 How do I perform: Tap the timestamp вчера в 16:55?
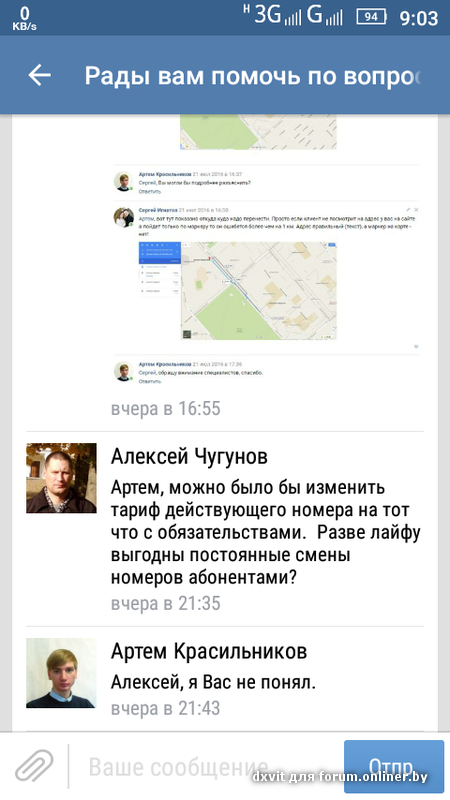coord(166,409)
